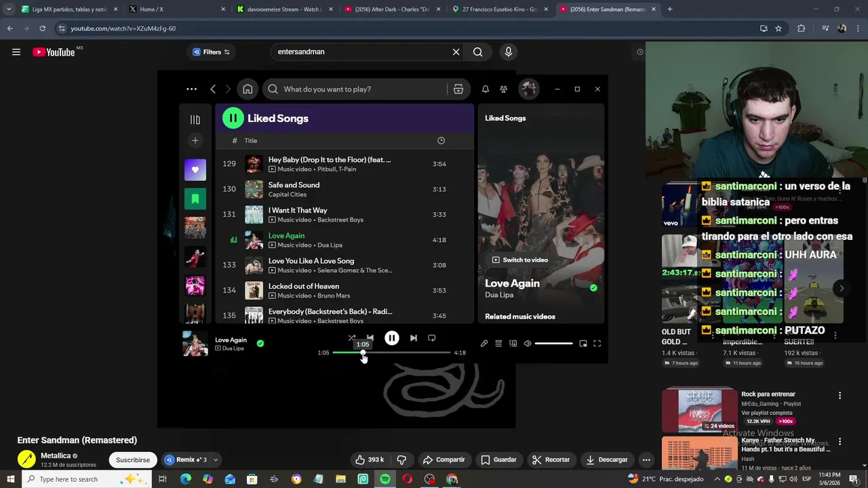Click 'Guardar' save button
The image size is (868, 488).
click(499, 460)
